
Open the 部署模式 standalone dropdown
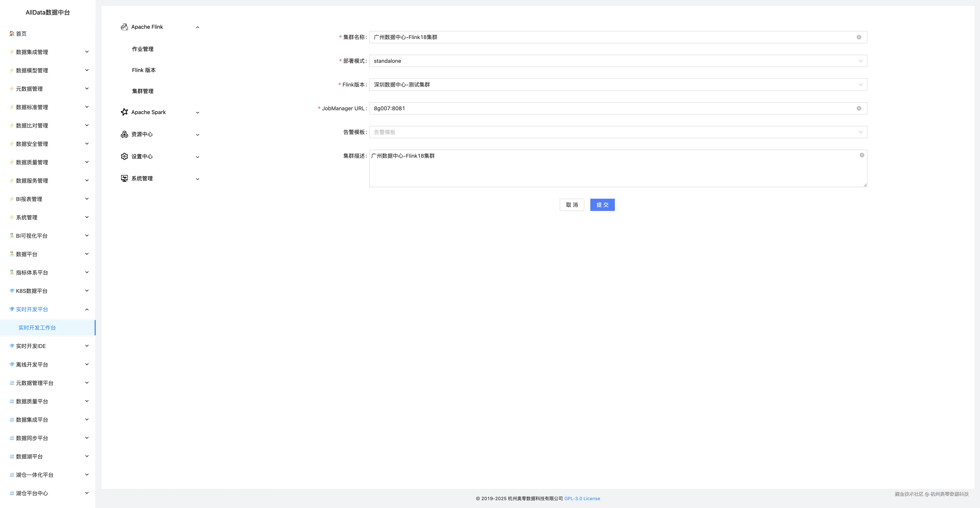click(x=618, y=61)
